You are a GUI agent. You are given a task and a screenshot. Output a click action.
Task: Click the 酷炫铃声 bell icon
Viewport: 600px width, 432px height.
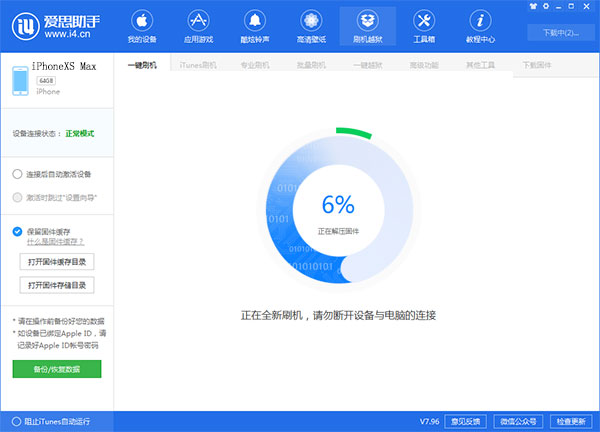click(253, 21)
